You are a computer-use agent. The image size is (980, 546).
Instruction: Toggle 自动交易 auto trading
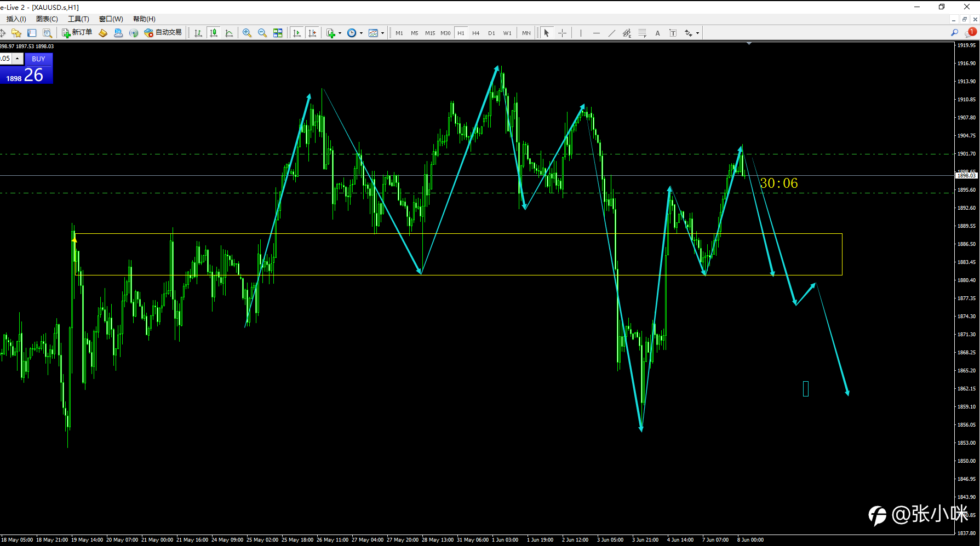click(163, 33)
